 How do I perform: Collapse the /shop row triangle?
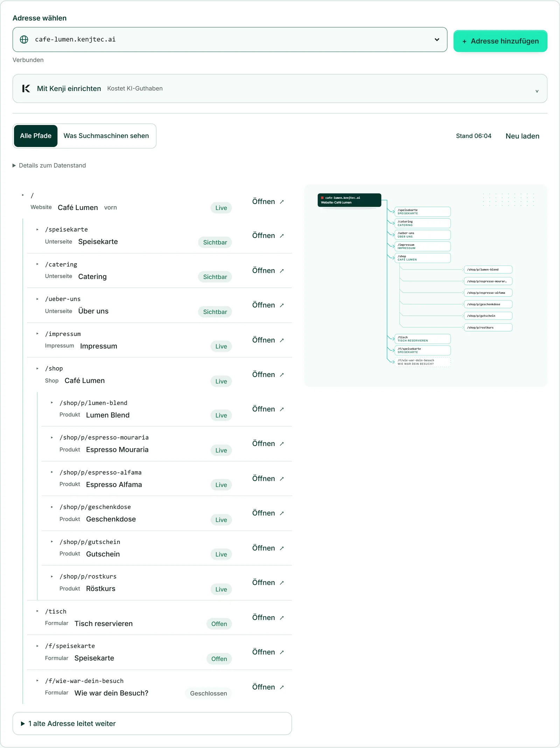(x=37, y=369)
